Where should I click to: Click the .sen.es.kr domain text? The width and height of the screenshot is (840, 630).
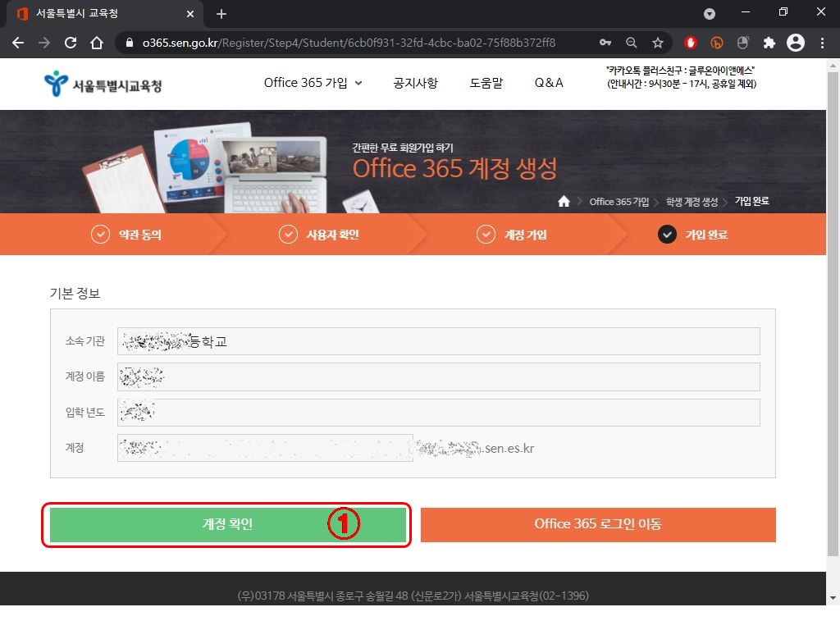coord(508,449)
